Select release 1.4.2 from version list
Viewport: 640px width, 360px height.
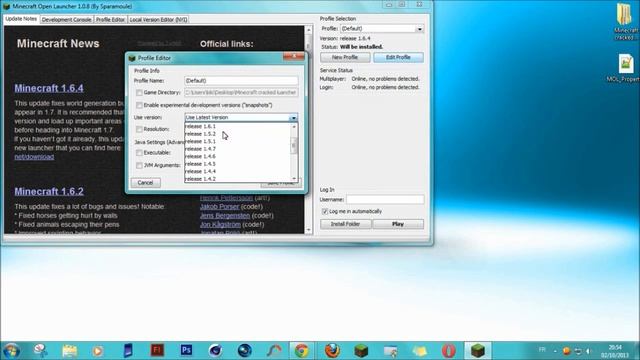(238, 179)
